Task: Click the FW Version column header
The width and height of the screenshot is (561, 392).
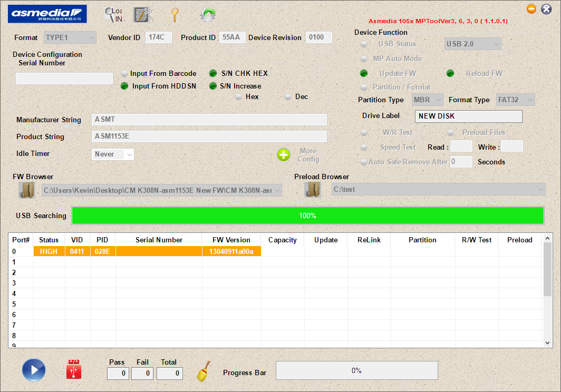Action: [x=231, y=240]
